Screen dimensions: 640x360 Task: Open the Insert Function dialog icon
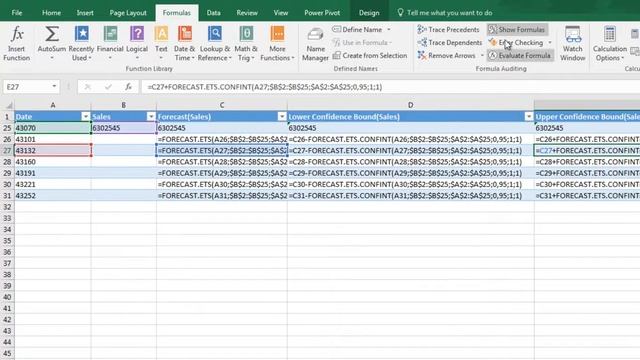pos(17,34)
